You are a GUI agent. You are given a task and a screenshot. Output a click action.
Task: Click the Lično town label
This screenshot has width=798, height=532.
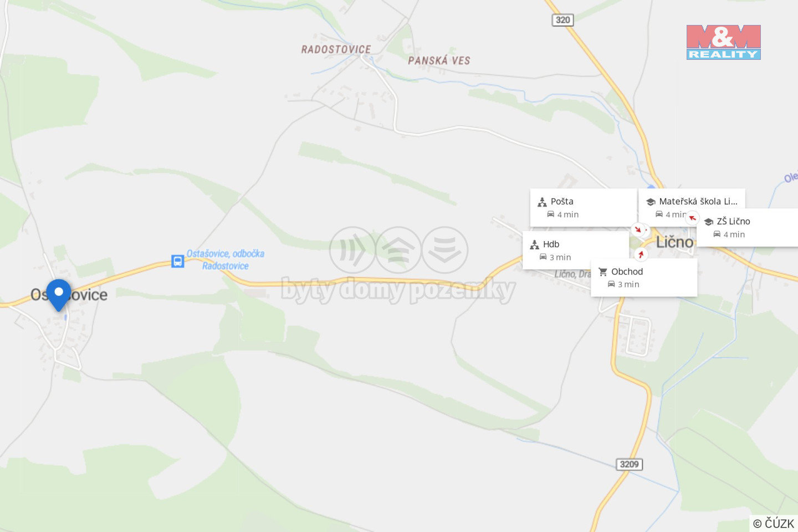674,242
